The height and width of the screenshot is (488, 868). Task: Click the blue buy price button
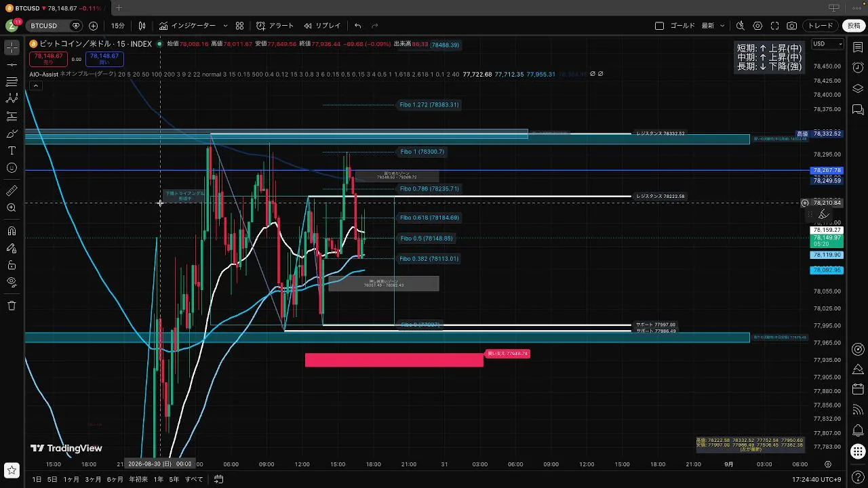coord(104,59)
